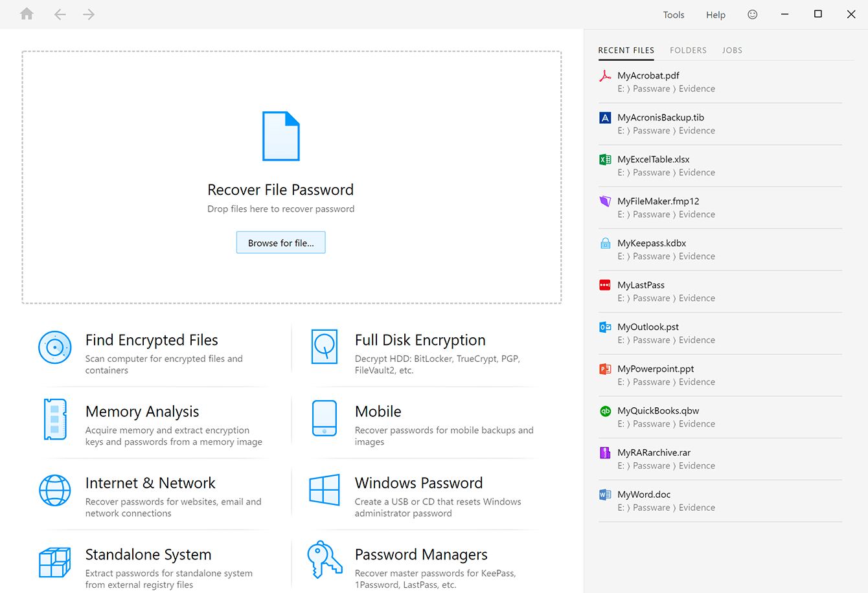Open the Tools menu
This screenshot has height=593, width=868.
(x=674, y=15)
